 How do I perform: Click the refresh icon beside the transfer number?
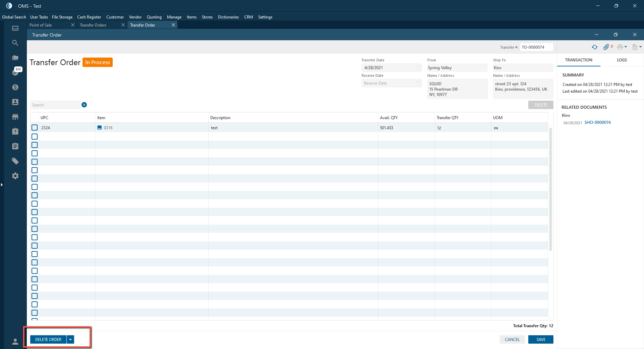594,47
